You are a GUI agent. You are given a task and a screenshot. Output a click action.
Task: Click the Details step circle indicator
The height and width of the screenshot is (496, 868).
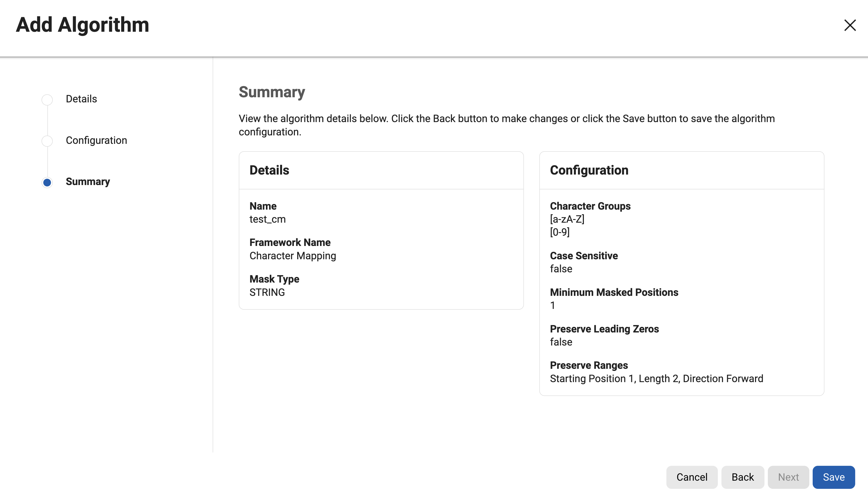pyautogui.click(x=47, y=100)
